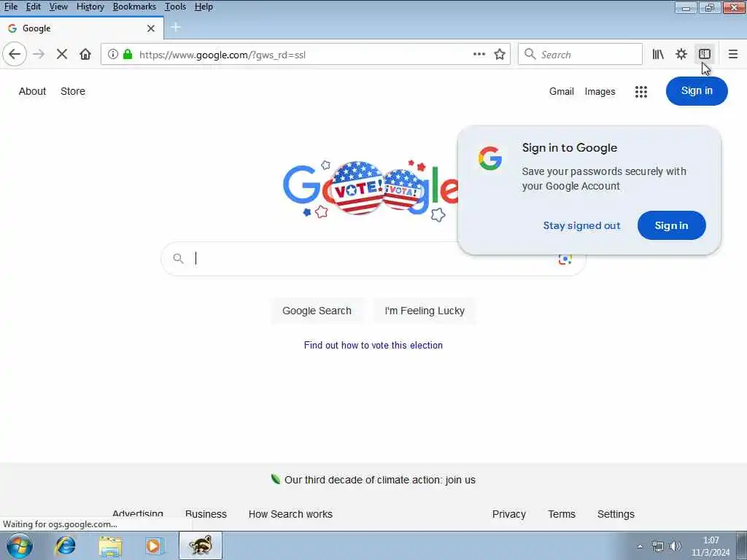Click Sign in inside the popup
Image resolution: width=747 pixels, height=560 pixels.
pyautogui.click(x=671, y=225)
